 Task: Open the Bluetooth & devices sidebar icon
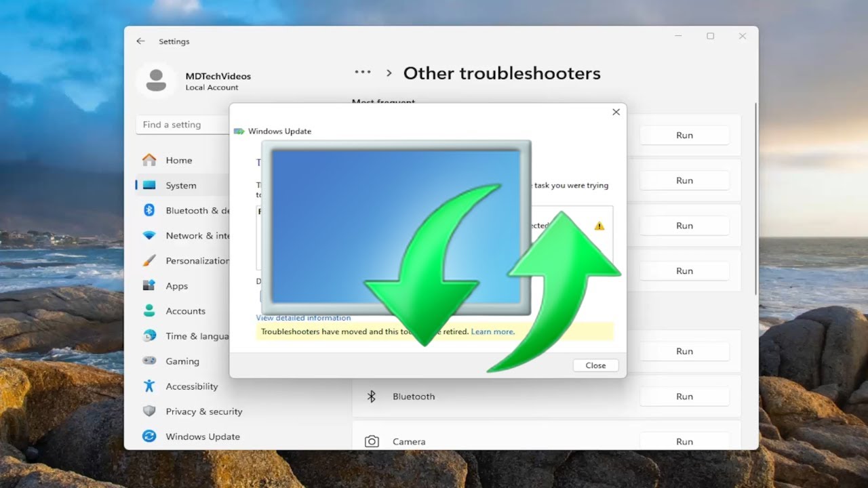(x=149, y=210)
